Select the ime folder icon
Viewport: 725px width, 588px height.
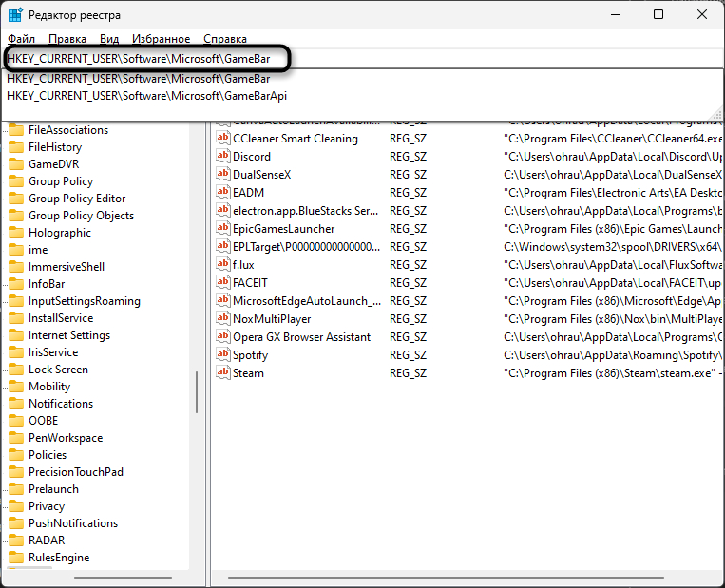click(x=16, y=250)
